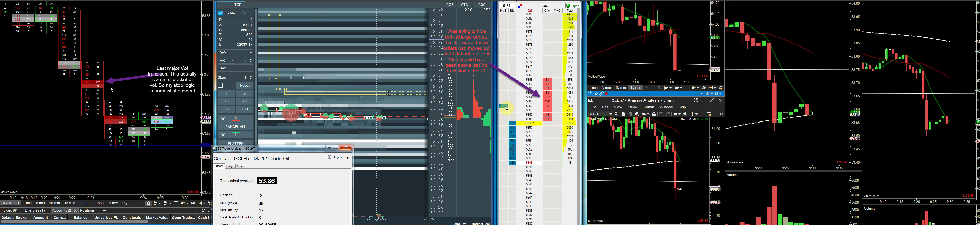Click the new blank page icon in CLEh7 toolbar
Viewport: 980px width, 225px height.
pos(624,114)
